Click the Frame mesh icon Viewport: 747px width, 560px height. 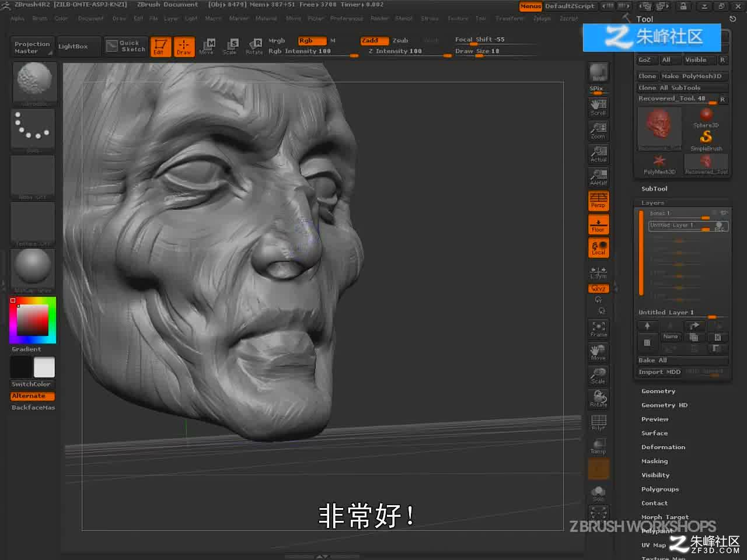point(598,329)
